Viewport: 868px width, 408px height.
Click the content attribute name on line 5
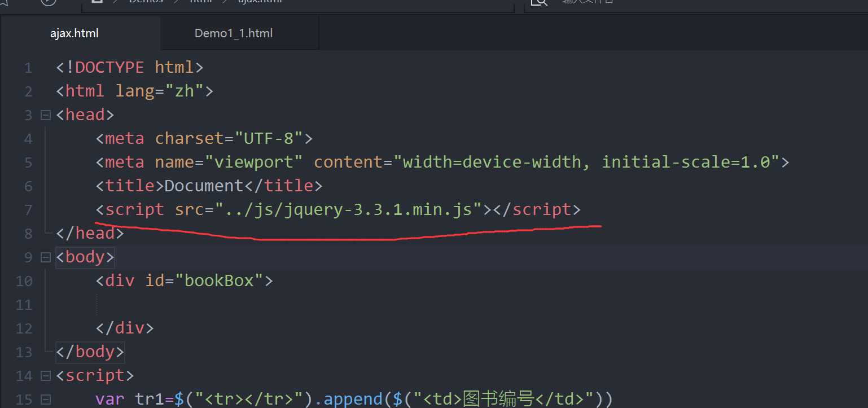(349, 163)
